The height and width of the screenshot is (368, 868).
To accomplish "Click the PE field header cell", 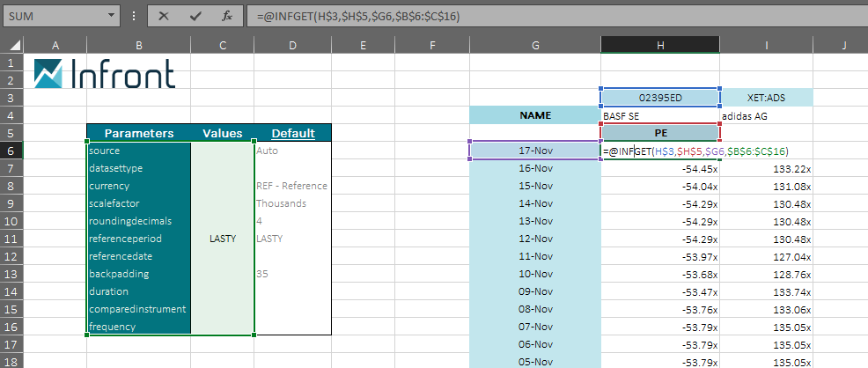I will (659, 133).
